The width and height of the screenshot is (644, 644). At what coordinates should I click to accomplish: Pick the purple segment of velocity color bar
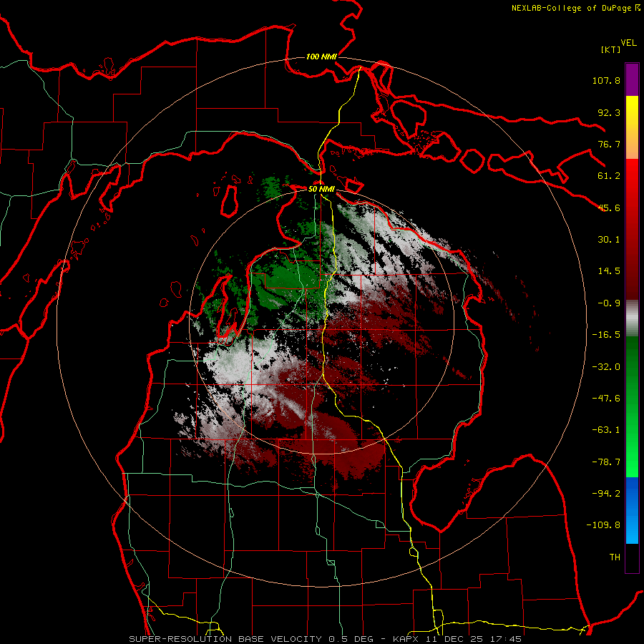pos(632,79)
